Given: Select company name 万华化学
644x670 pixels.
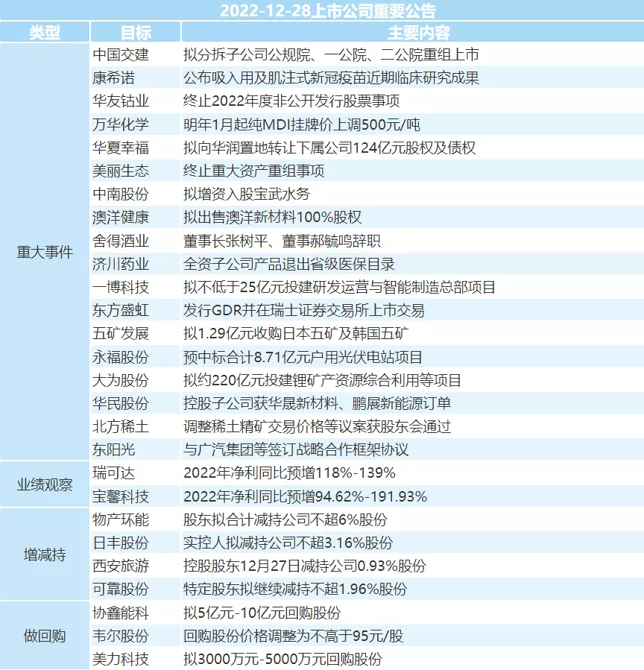Looking at the screenshot, I should (121, 124).
